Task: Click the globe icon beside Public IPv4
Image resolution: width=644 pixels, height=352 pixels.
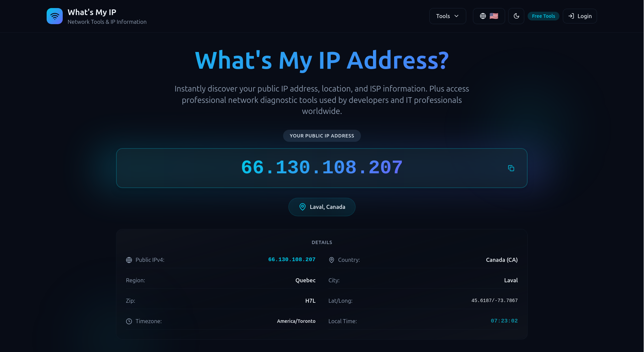Action: coord(129,260)
